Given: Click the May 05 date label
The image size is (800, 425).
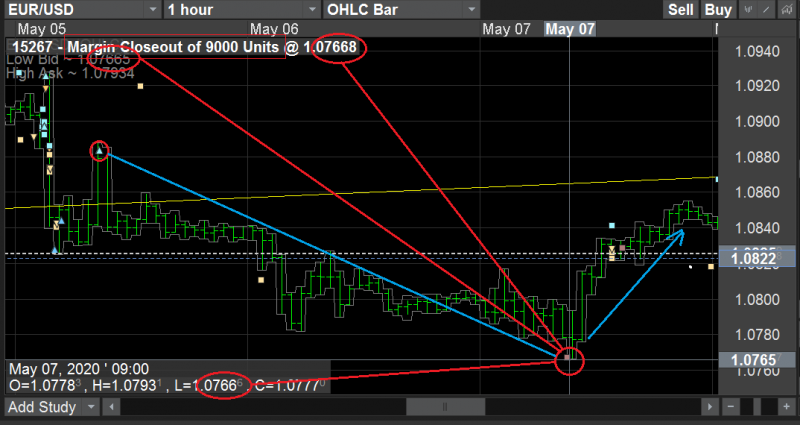Looking at the screenshot, I should 41,29.
